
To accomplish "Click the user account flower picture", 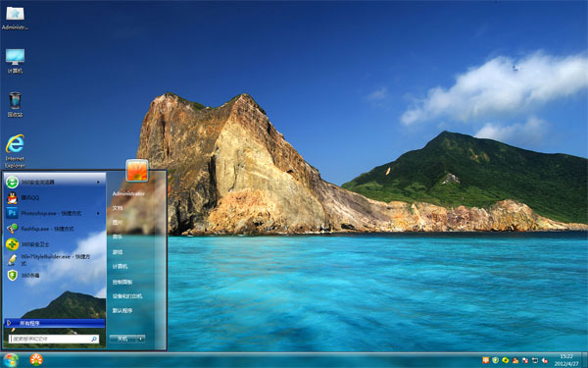I will 137,171.
